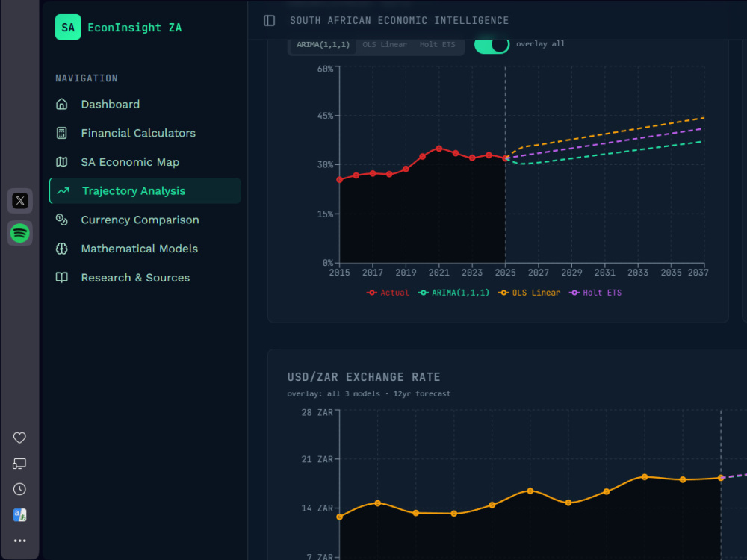This screenshot has width=747, height=560.
Task: Toggle the overlay all switch
Action: (492, 45)
